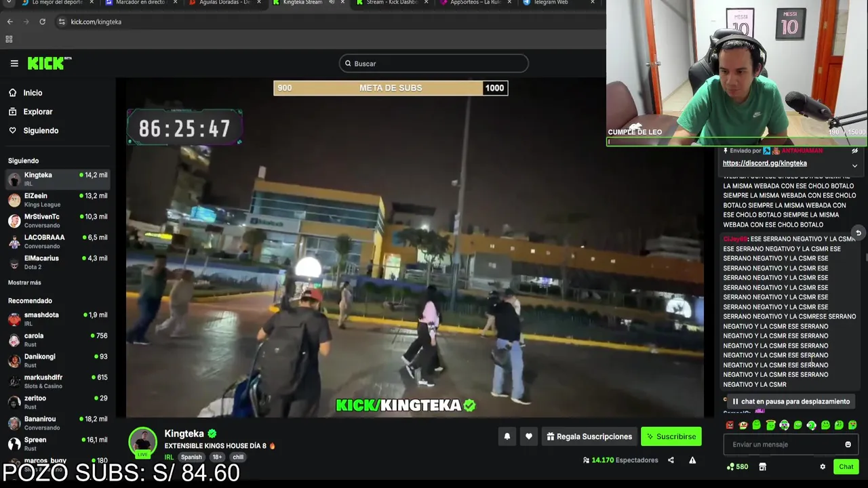The width and height of the screenshot is (868, 488).
Task: Open the channel points shop icon
Action: (762, 466)
